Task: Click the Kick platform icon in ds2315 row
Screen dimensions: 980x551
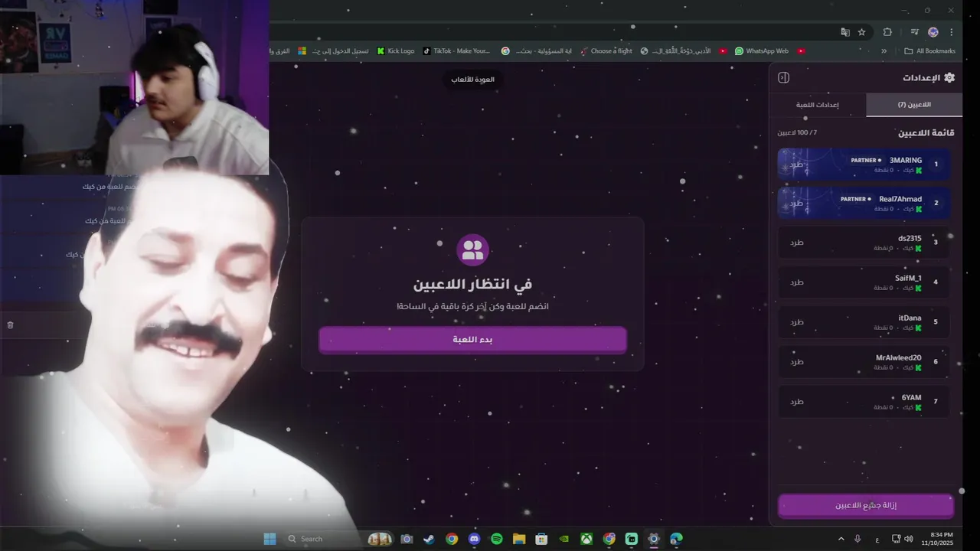Action: [919, 249]
